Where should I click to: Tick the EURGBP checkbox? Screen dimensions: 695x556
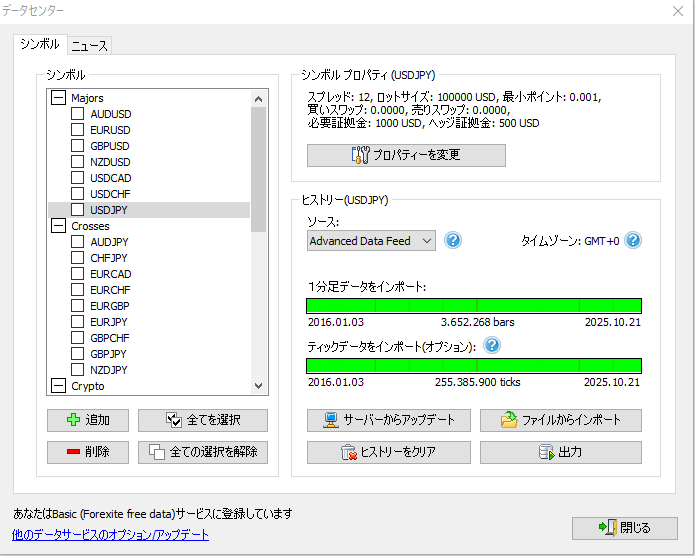coord(78,305)
